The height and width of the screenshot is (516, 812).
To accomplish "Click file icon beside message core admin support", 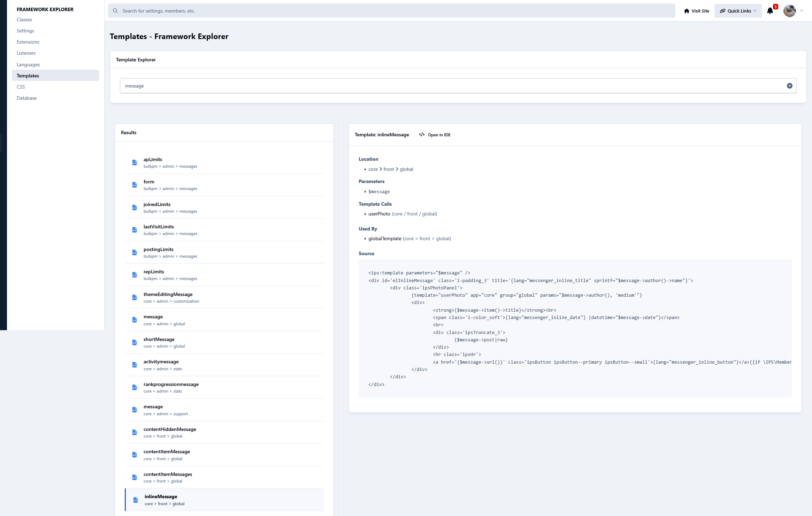I will (x=135, y=410).
